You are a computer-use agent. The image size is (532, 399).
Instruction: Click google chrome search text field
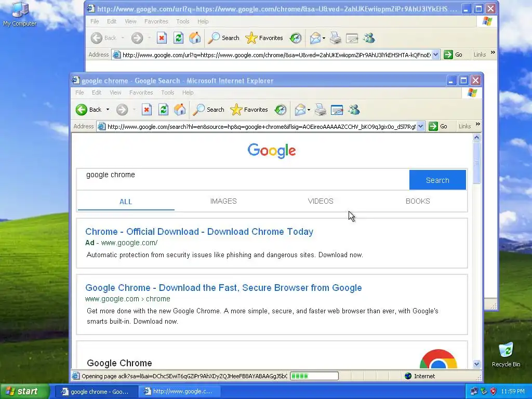click(243, 179)
